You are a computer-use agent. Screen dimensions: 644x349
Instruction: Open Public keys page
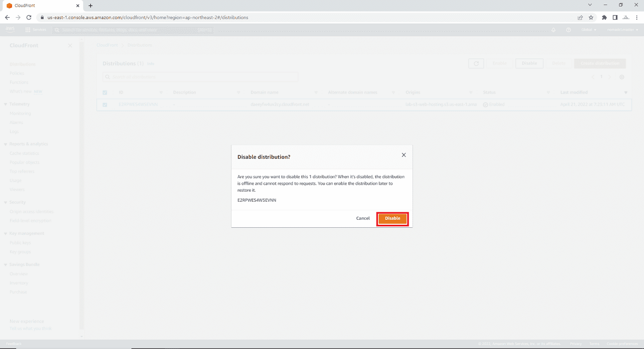coord(20,243)
